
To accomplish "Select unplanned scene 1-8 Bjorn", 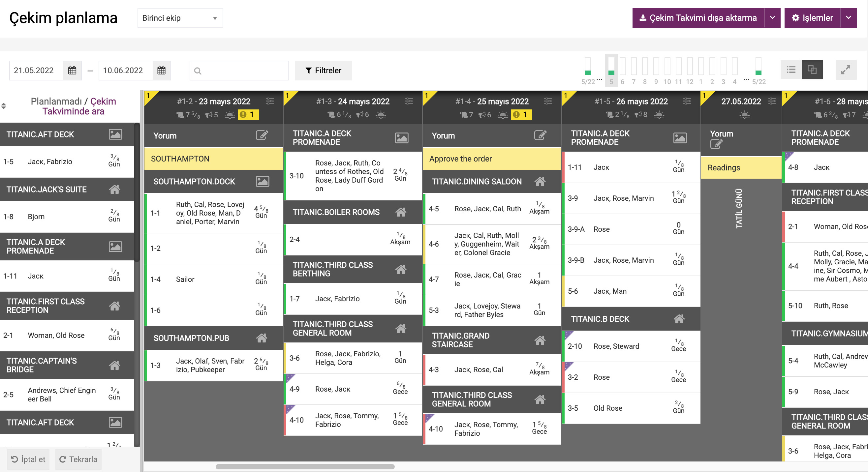I will [x=67, y=217].
